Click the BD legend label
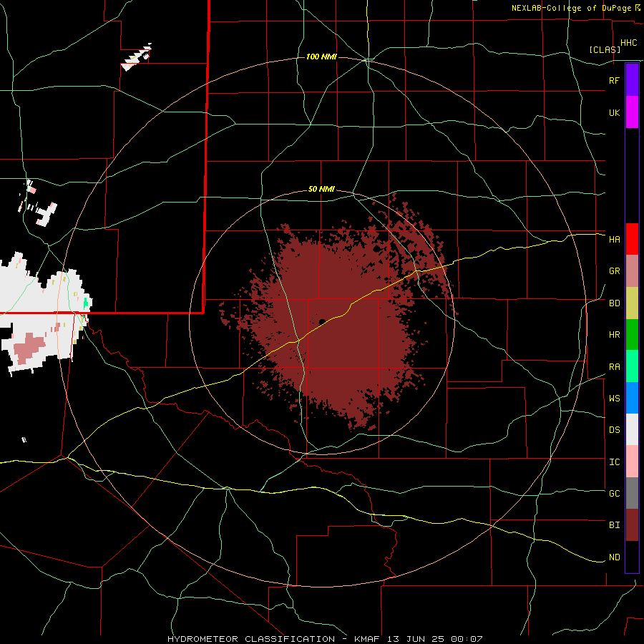This screenshot has width=644, height=644. click(614, 303)
